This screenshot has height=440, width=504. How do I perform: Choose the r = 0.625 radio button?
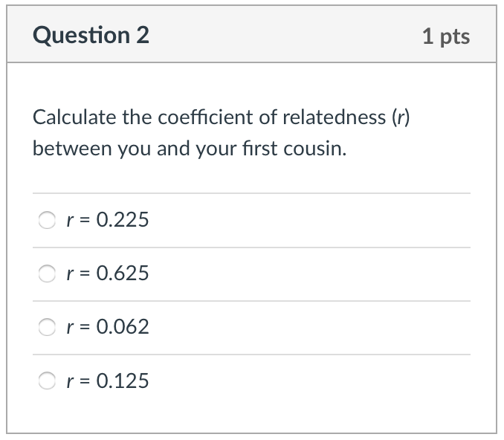point(48,274)
